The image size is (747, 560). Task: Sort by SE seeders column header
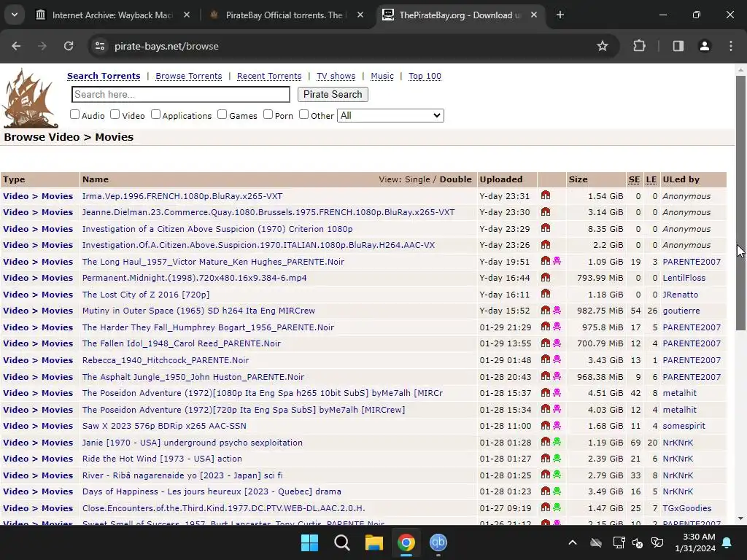click(634, 179)
